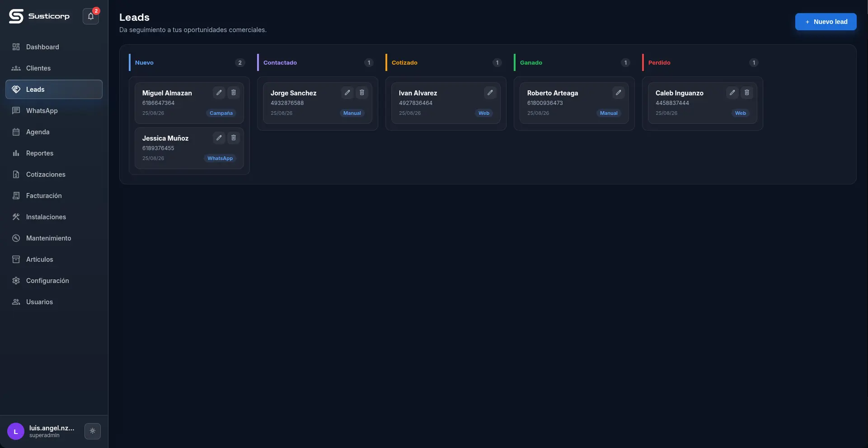Navigate to Mantenimiento
This screenshot has width=868, height=448.
click(54, 238)
